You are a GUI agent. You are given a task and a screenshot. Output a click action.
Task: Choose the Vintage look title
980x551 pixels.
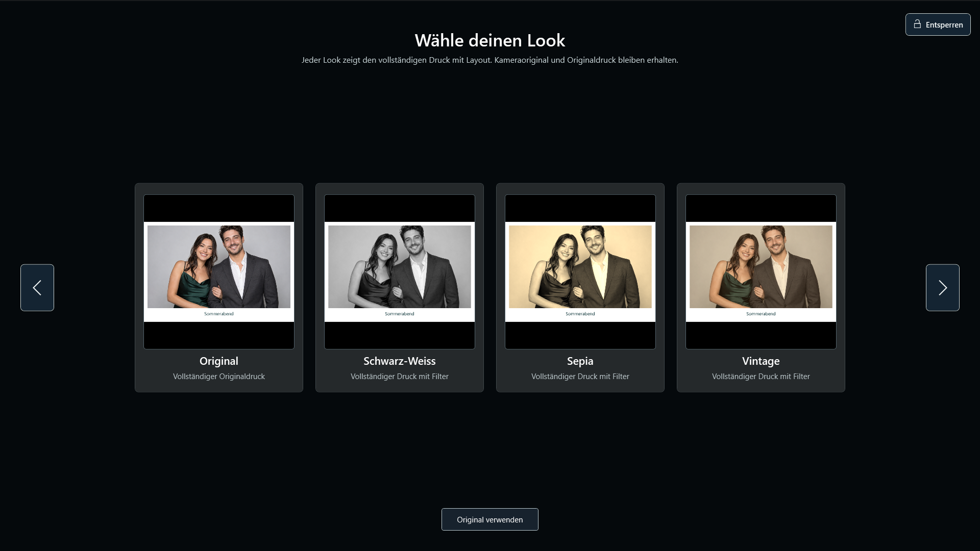coord(761,361)
